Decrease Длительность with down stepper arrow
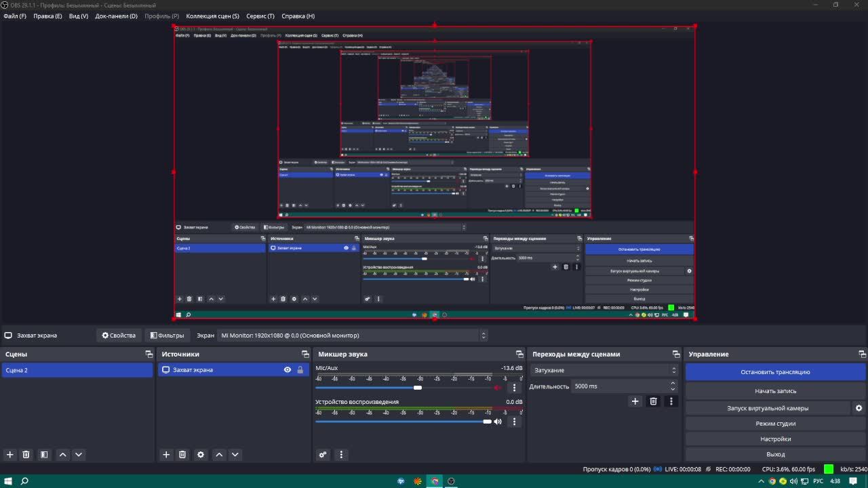The height and width of the screenshot is (488, 868). (673, 389)
